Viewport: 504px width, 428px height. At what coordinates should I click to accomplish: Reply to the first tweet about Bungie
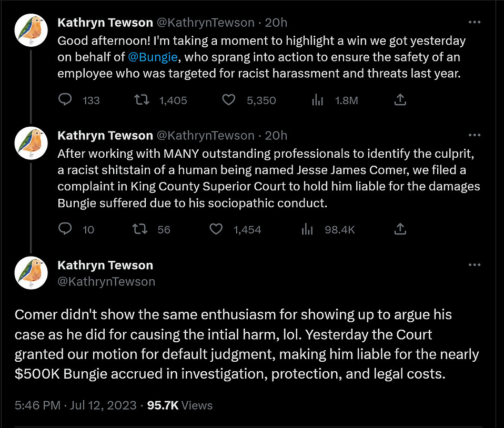[x=65, y=100]
